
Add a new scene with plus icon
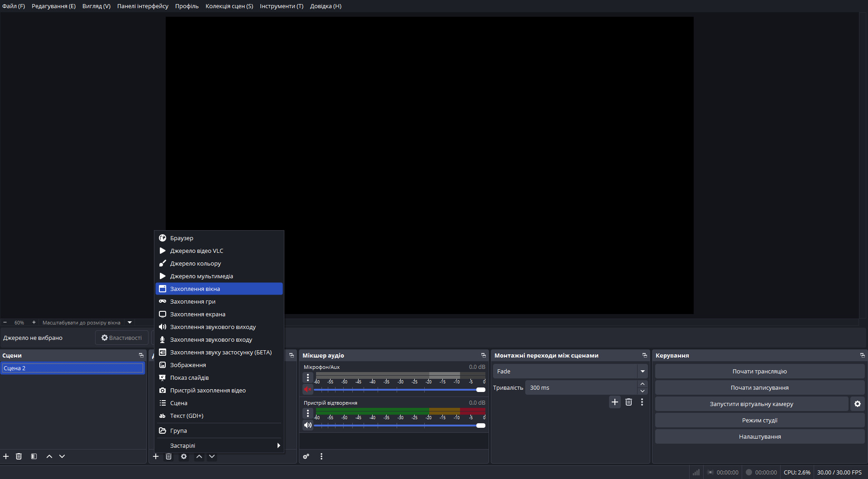(6, 456)
